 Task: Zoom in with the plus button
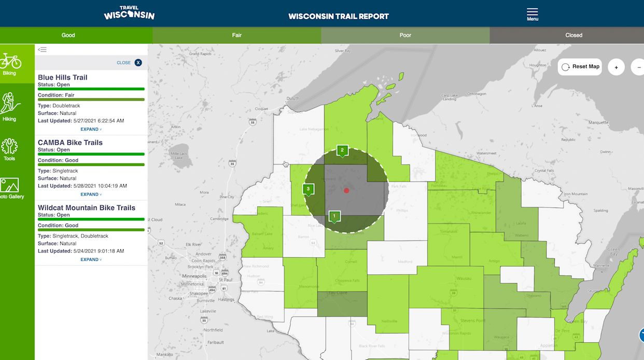(616, 67)
